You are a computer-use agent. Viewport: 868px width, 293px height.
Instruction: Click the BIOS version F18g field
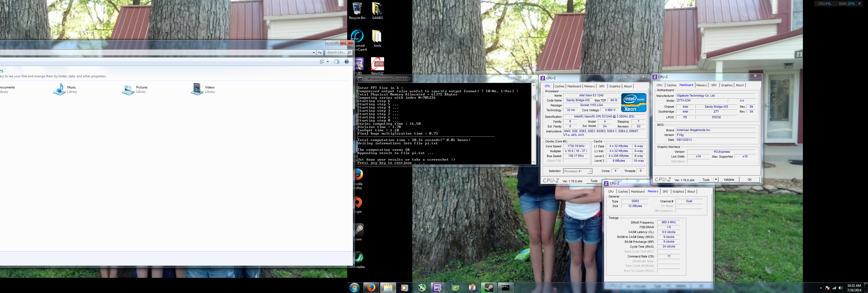click(x=716, y=135)
